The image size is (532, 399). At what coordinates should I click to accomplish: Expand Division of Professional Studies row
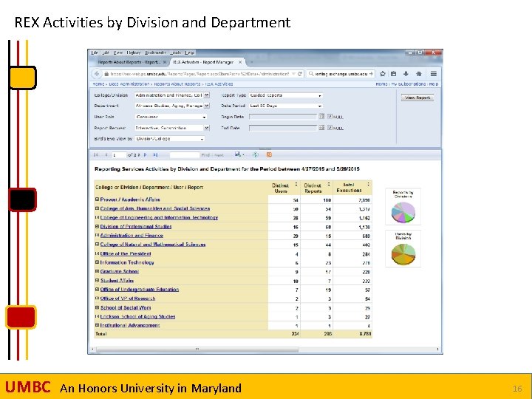(x=97, y=226)
